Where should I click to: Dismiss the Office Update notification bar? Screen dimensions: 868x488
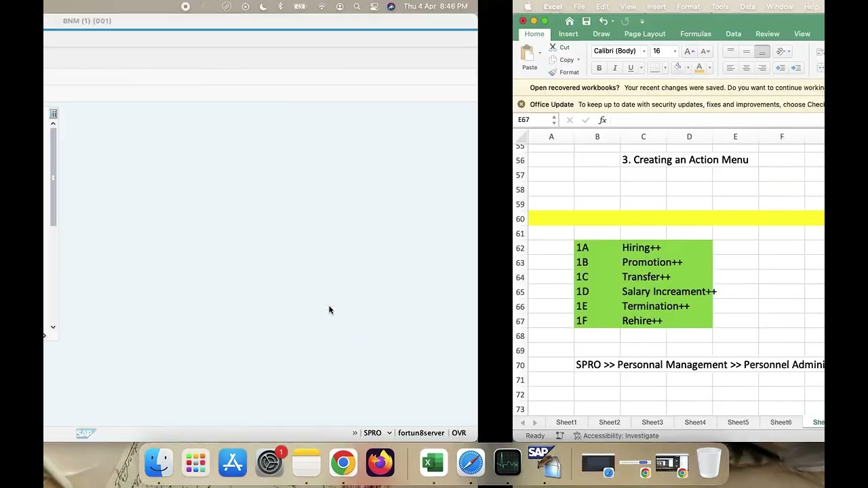(521, 104)
